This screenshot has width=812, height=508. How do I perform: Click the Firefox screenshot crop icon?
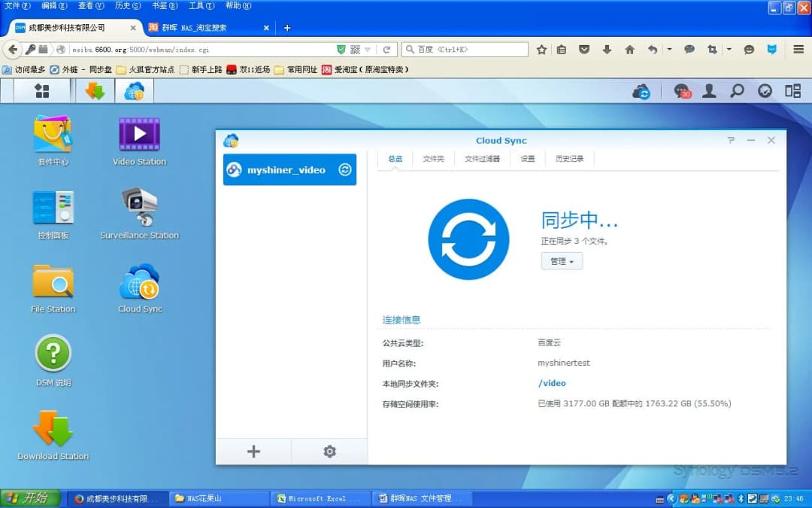712,50
